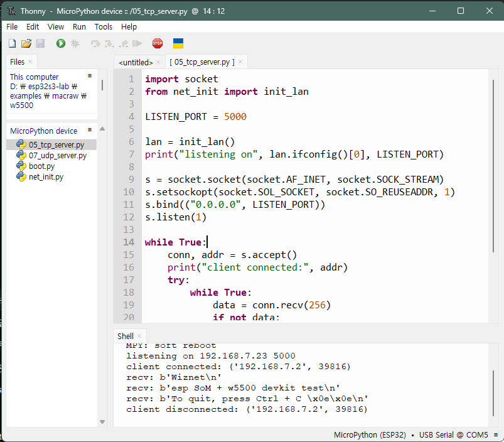Close the 05_tcp_server.py editor tab
This screenshot has width=504, height=442.
pos(240,62)
